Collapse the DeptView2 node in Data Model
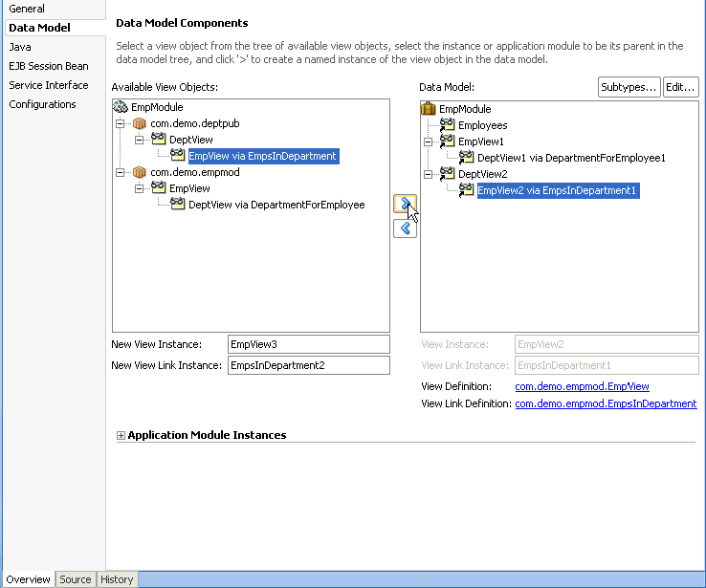 point(429,174)
